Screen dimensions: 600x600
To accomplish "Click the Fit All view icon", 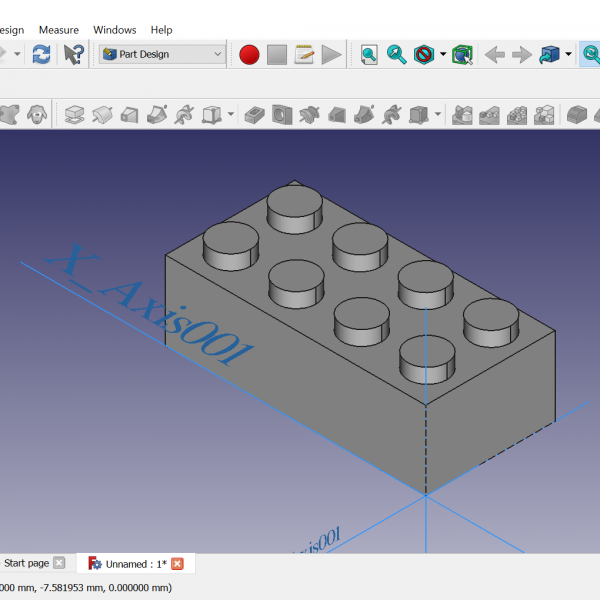I will tap(370, 55).
